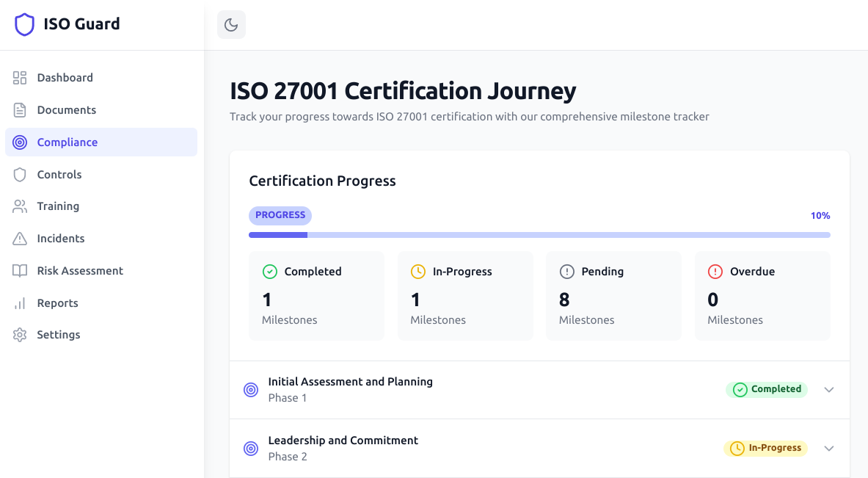The image size is (868, 478).
Task: Click the certification progress bar
Action: 539,235
